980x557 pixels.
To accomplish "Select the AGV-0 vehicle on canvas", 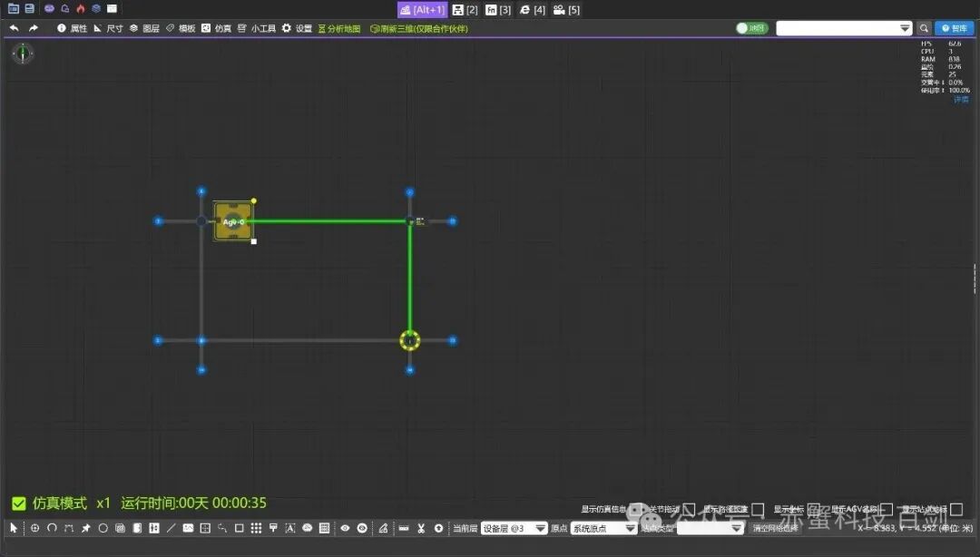I will point(233,221).
